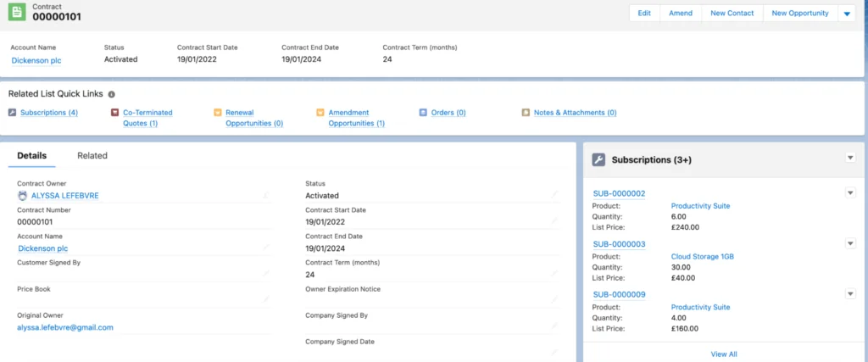The width and height of the screenshot is (868, 362).
Task: Open row actions dropdown for SUB-0000002
Action: (x=851, y=192)
